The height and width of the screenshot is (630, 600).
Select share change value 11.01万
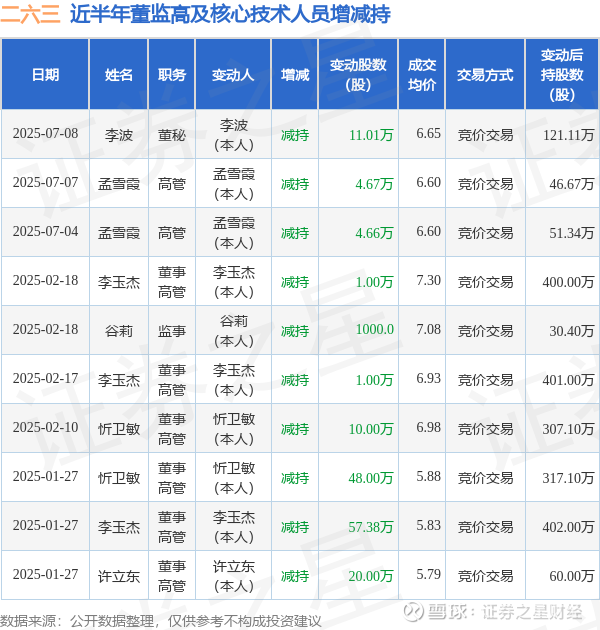(x=371, y=135)
